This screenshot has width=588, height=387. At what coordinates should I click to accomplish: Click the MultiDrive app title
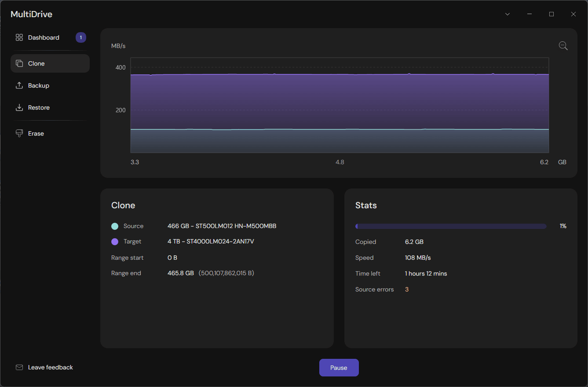[31, 14]
